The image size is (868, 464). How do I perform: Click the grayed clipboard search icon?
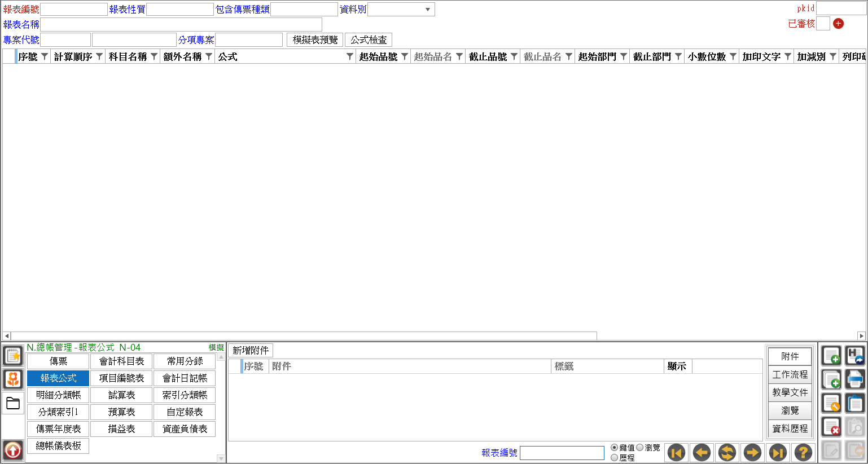click(855, 427)
